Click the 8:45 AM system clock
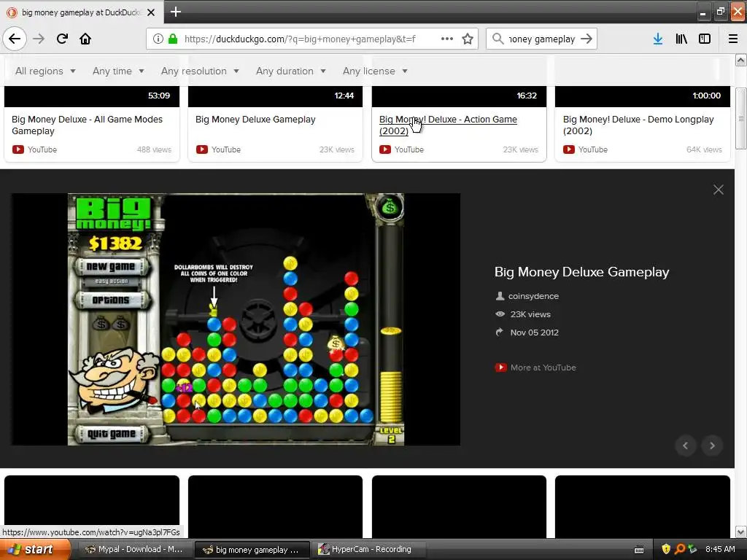The width and height of the screenshot is (747, 560). tap(720, 549)
